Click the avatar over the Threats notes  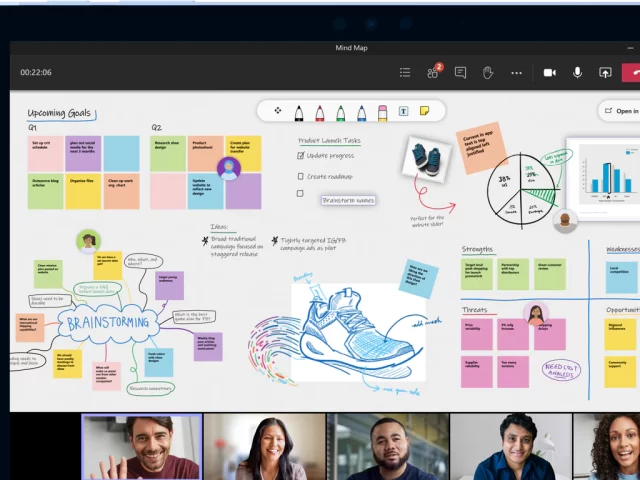[x=536, y=313]
